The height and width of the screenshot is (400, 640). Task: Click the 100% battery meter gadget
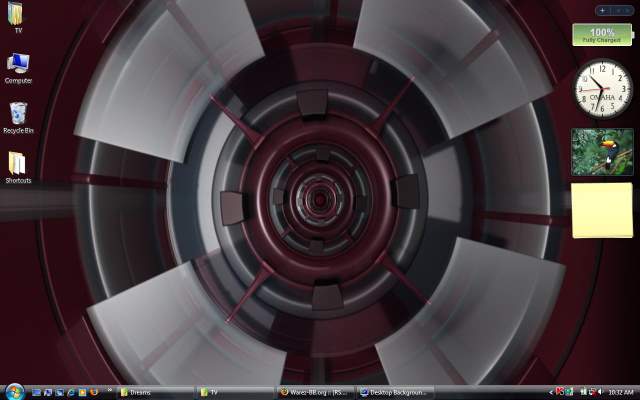602,35
